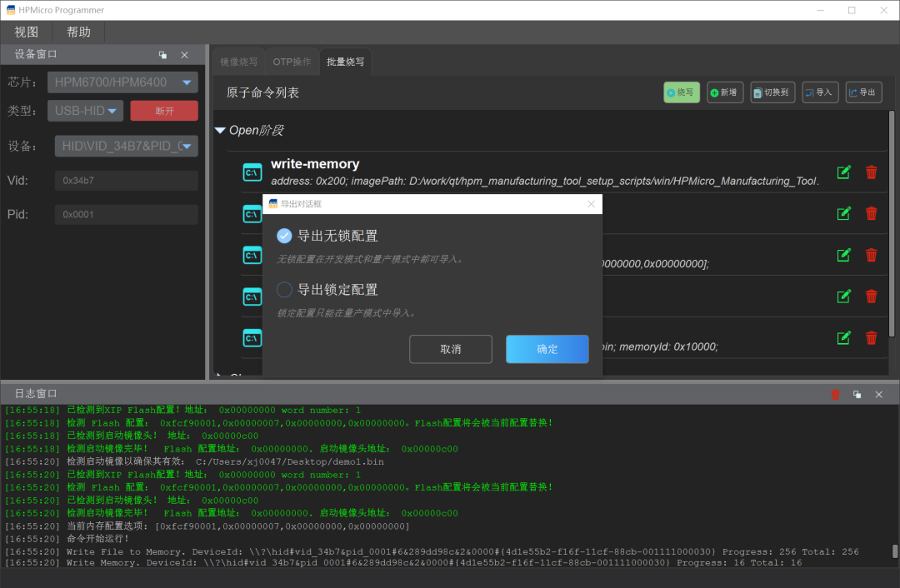Image resolution: width=900 pixels, height=588 pixels.
Task: Click the Vid field showing 0x34b7
Action: coord(127,180)
